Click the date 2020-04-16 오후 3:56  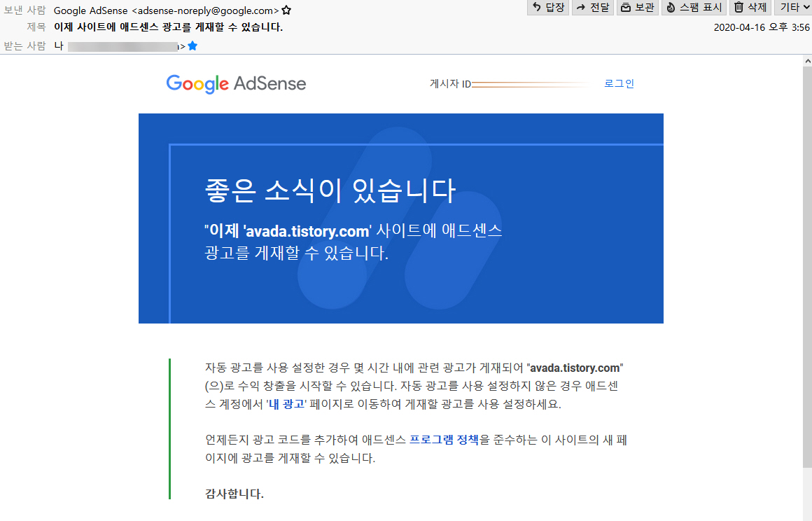pyautogui.click(x=762, y=27)
